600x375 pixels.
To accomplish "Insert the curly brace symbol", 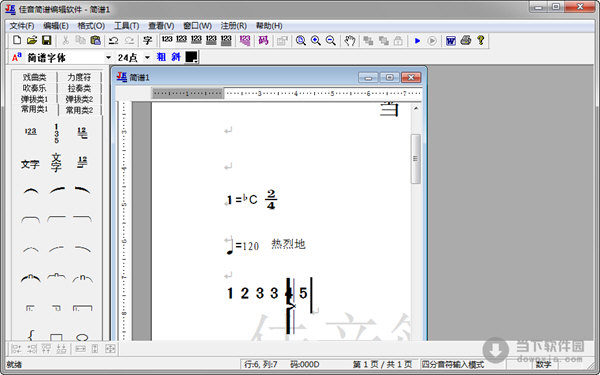I will pyautogui.click(x=31, y=336).
